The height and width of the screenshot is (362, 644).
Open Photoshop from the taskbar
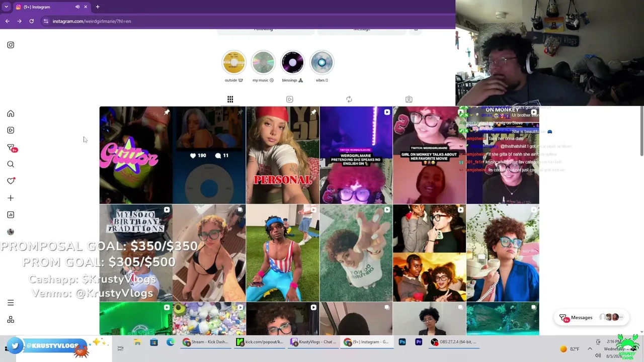pos(402,342)
